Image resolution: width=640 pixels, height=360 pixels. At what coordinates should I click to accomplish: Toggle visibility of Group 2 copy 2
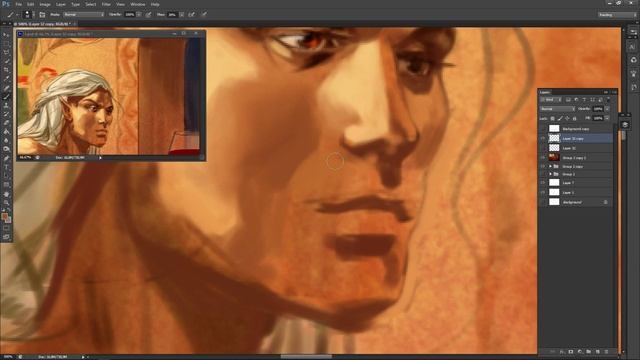pyautogui.click(x=543, y=157)
